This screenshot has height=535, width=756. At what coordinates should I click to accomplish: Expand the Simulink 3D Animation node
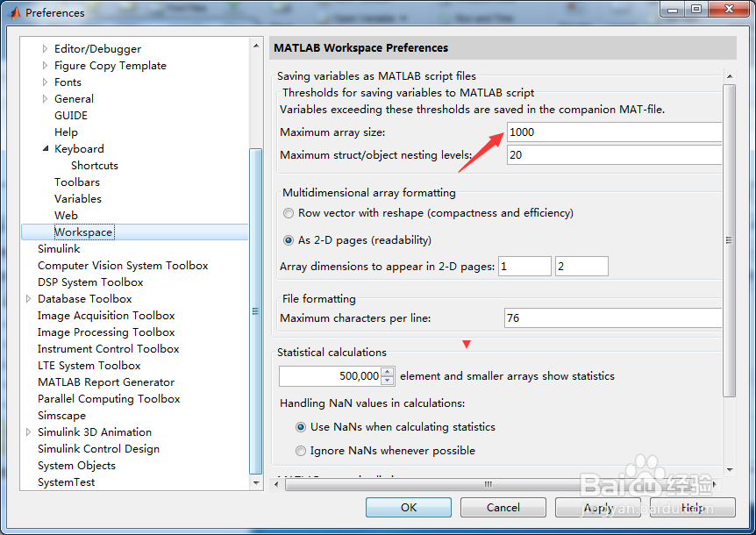(x=28, y=432)
